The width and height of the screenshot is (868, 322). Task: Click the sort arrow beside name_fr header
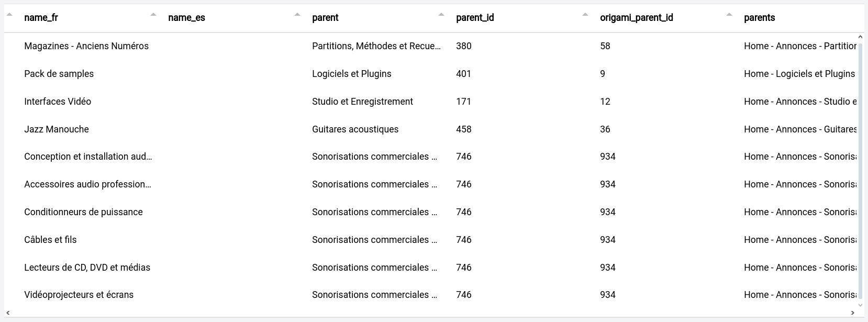click(x=153, y=15)
